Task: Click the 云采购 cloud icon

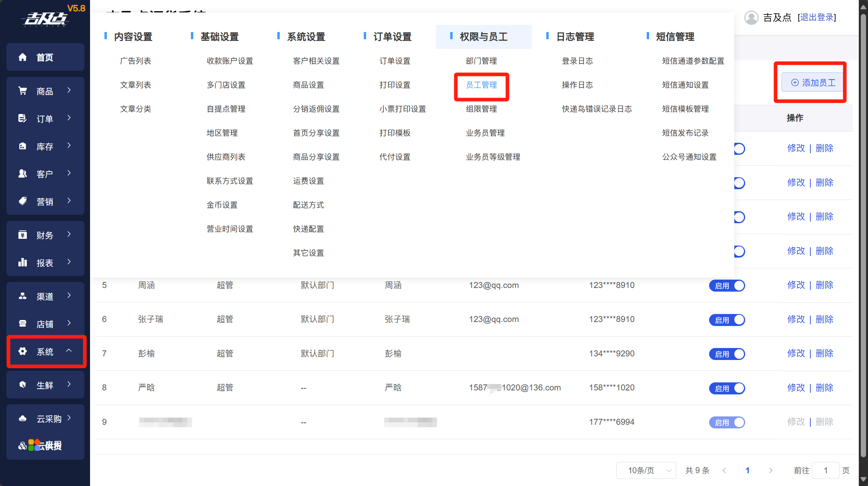Action: click(x=23, y=418)
